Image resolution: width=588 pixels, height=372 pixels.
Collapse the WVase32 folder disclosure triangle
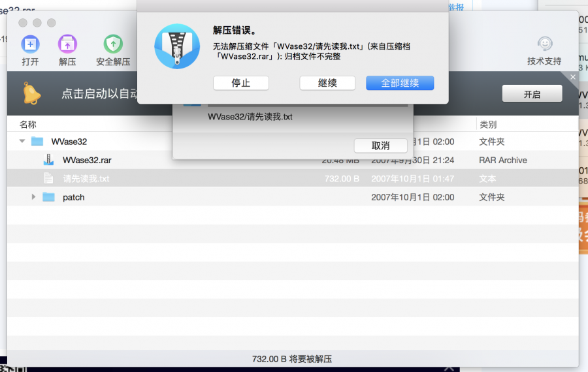pyautogui.click(x=22, y=141)
